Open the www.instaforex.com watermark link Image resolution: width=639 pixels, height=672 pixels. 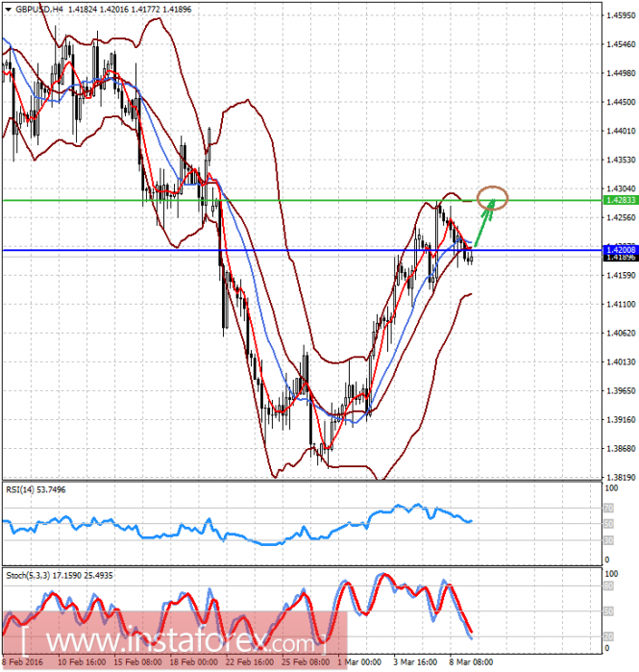tap(174, 641)
